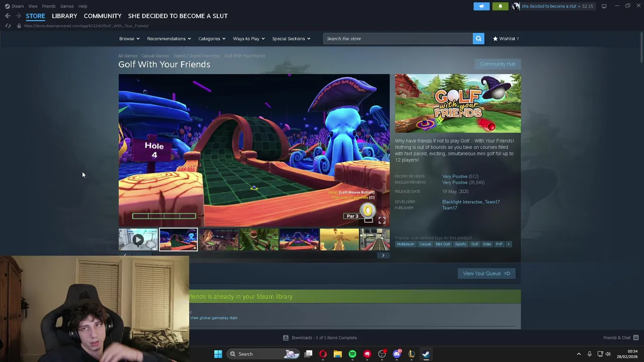Open Task View on the taskbar
The image size is (644, 362).
308,354
